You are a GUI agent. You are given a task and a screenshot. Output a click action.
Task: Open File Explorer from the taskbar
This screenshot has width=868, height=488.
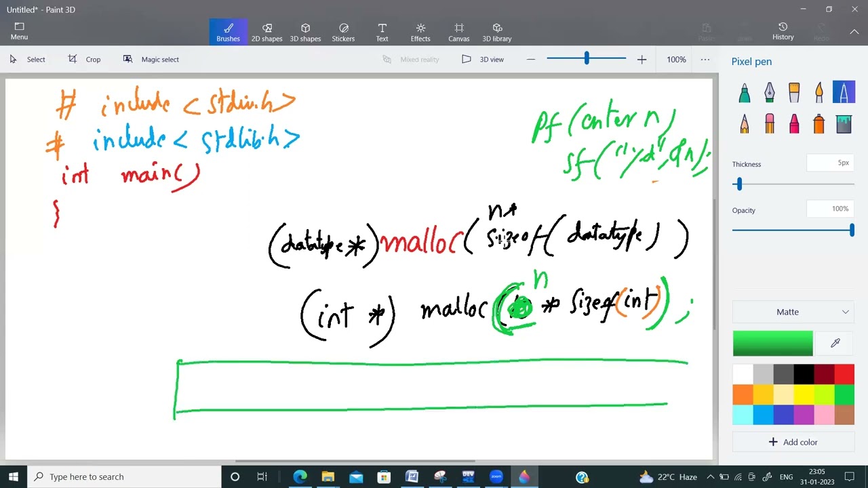pos(328,476)
